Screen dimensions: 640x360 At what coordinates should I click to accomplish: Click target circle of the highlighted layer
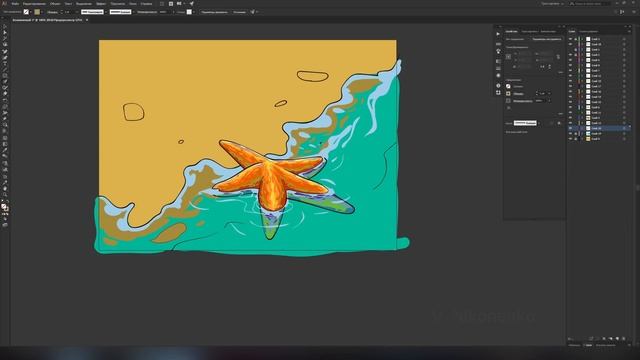pyautogui.click(x=624, y=128)
